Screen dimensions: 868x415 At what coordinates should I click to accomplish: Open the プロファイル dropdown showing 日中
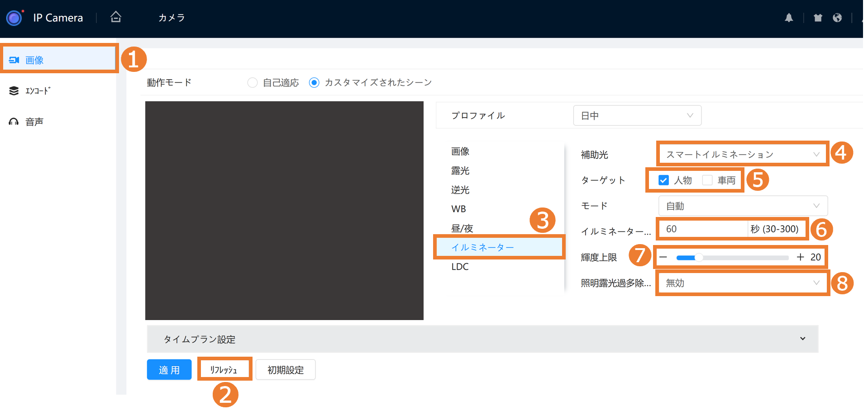[637, 116]
